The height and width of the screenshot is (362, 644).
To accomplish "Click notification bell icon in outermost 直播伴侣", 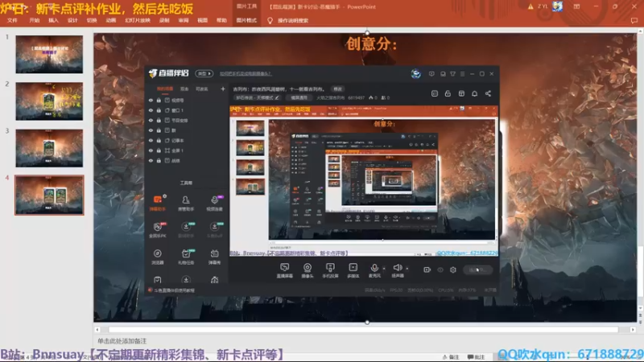I will point(474,93).
